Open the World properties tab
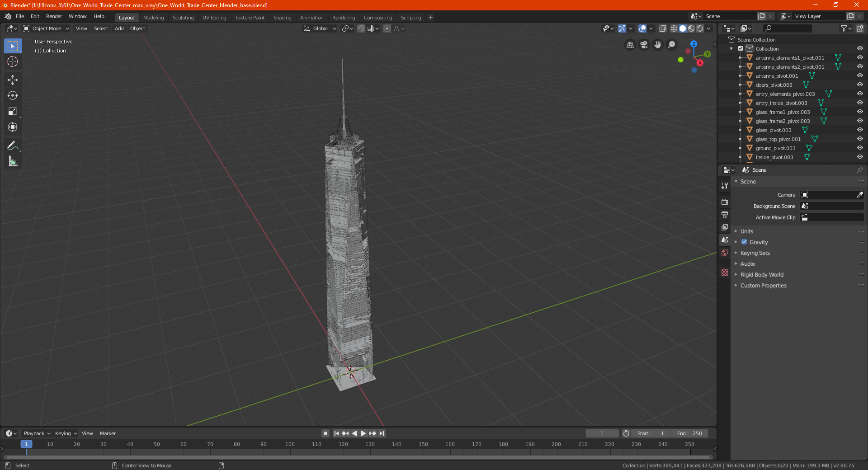This screenshot has width=868, height=470. click(725, 253)
